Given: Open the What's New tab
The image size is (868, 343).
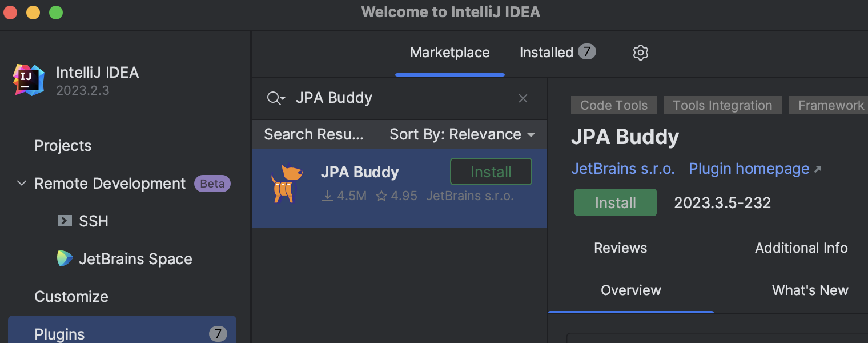Looking at the screenshot, I should [x=810, y=290].
